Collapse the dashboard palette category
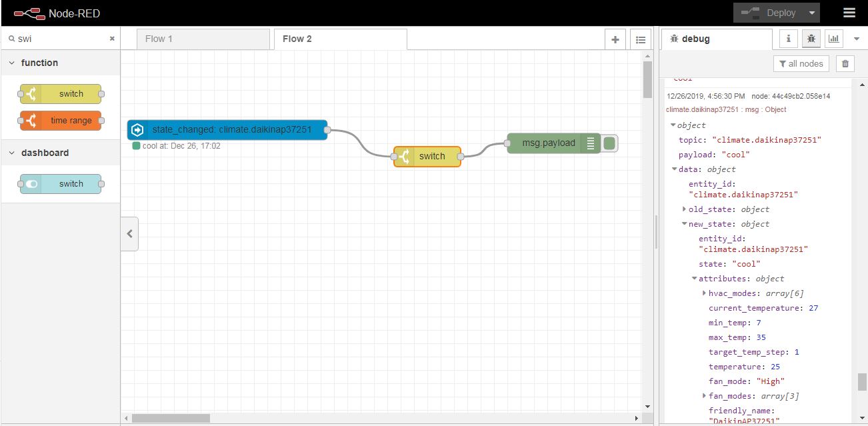 tap(60, 153)
